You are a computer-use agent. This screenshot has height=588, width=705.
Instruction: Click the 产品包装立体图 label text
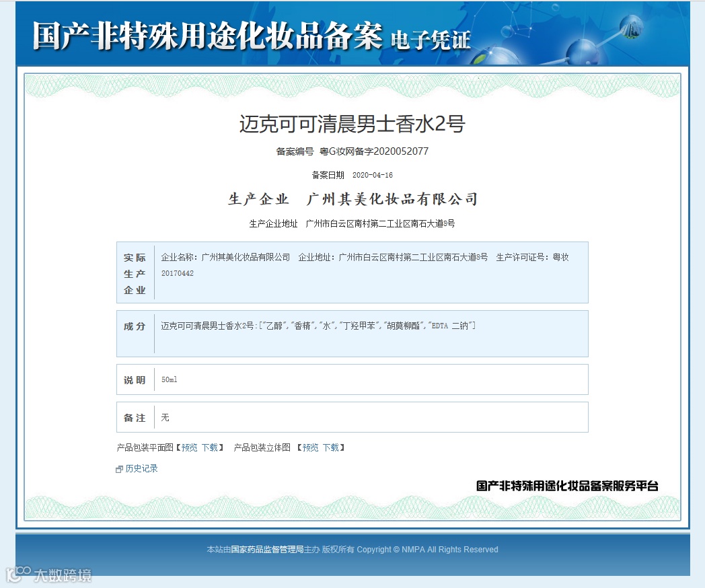coord(262,447)
